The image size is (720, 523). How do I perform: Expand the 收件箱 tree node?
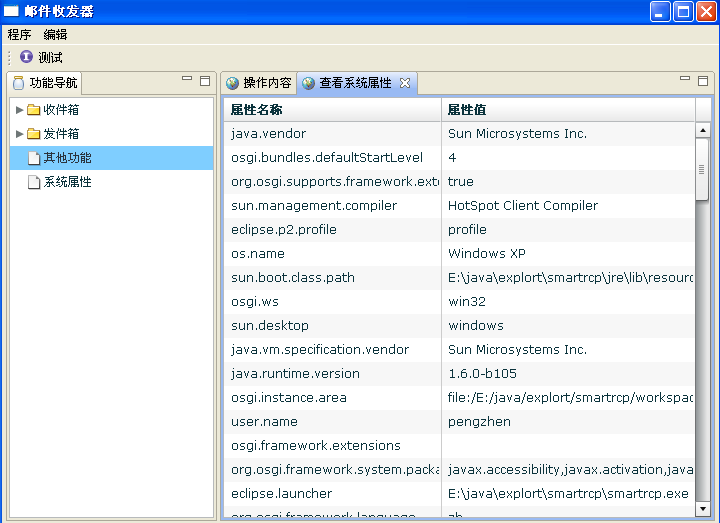click(x=19, y=110)
